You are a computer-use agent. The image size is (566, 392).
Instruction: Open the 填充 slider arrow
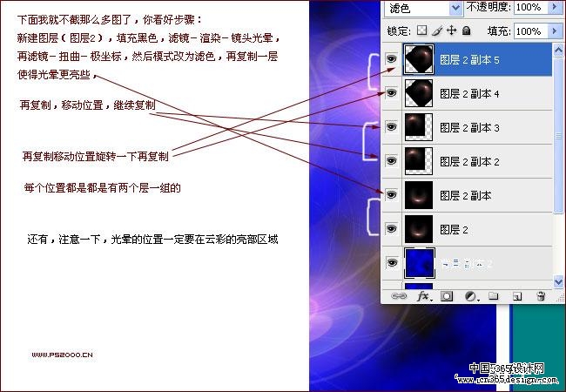pos(556,30)
